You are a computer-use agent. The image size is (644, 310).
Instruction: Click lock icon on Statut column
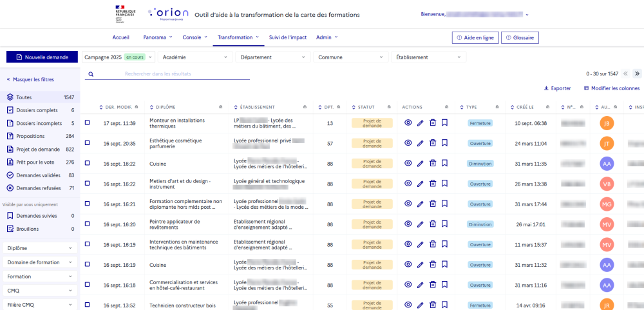click(389, 107)
